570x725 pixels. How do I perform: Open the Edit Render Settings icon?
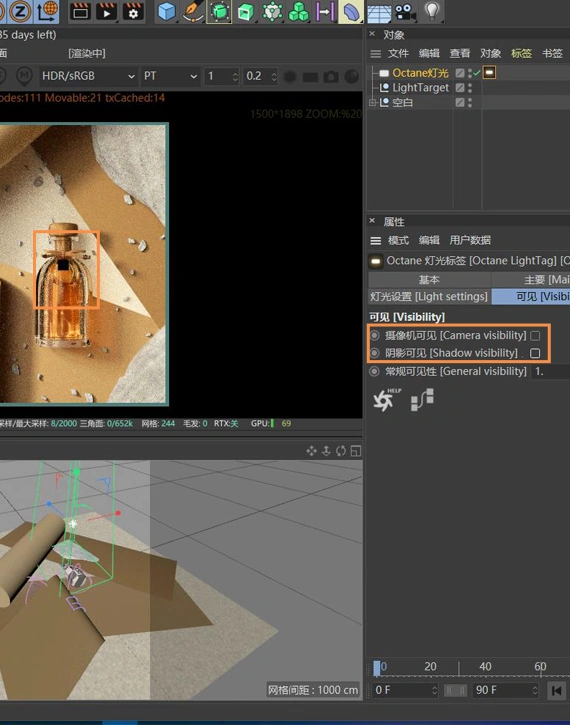point(133,11)
